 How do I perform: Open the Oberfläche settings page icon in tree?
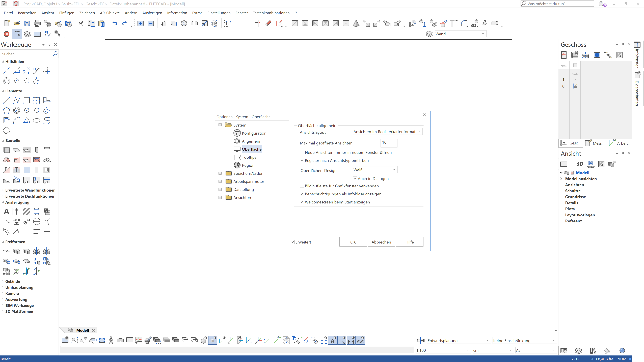coord(237,149)
